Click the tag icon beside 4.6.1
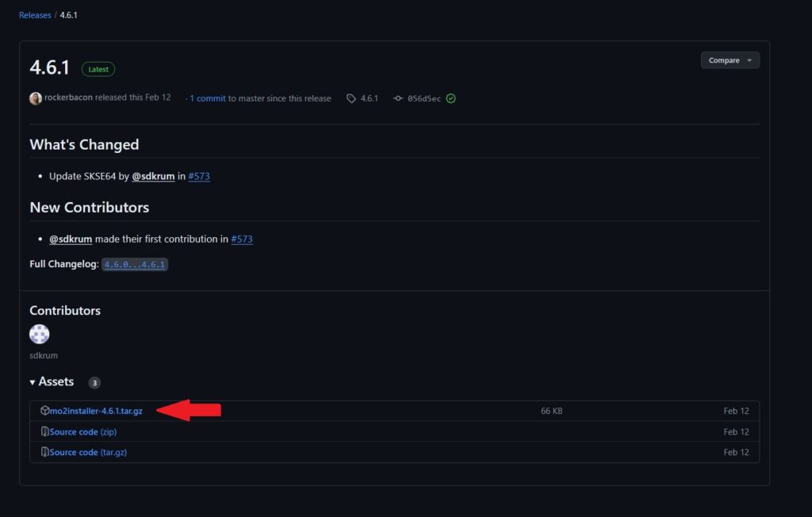This screenshot has width=812, height=517. 351,98
